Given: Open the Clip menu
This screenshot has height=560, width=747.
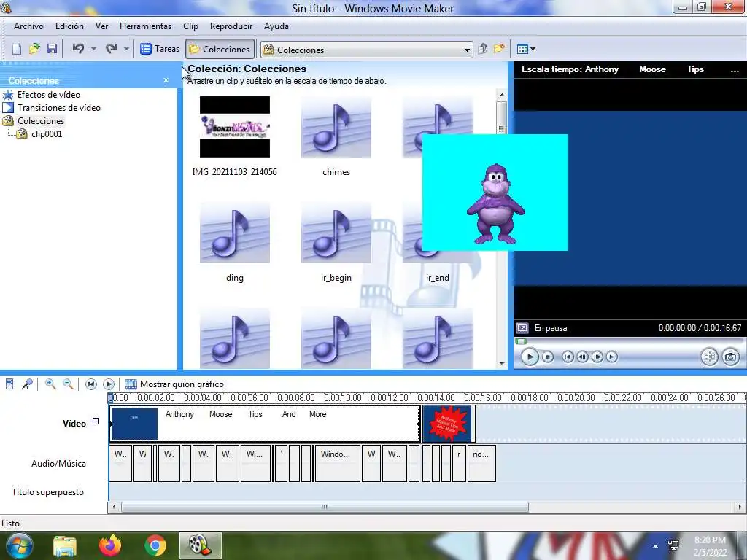Looking at the screenshot, I should 190,26.
